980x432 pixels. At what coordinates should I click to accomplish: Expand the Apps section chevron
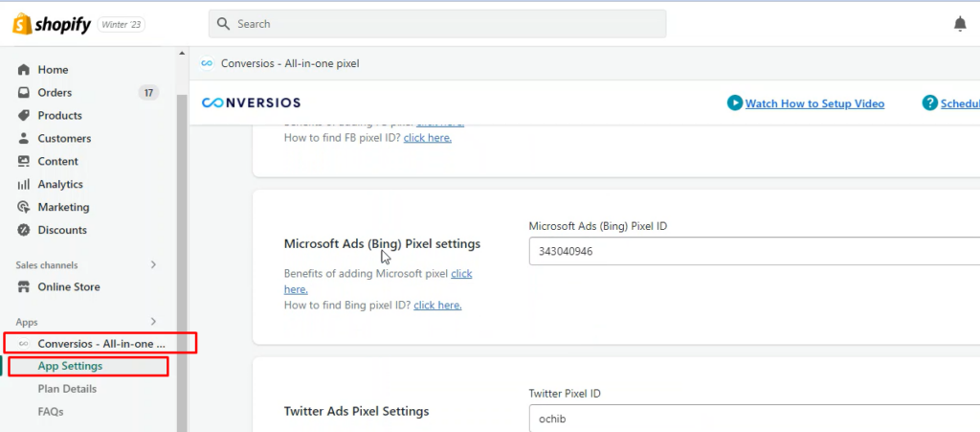coord(153,322)
